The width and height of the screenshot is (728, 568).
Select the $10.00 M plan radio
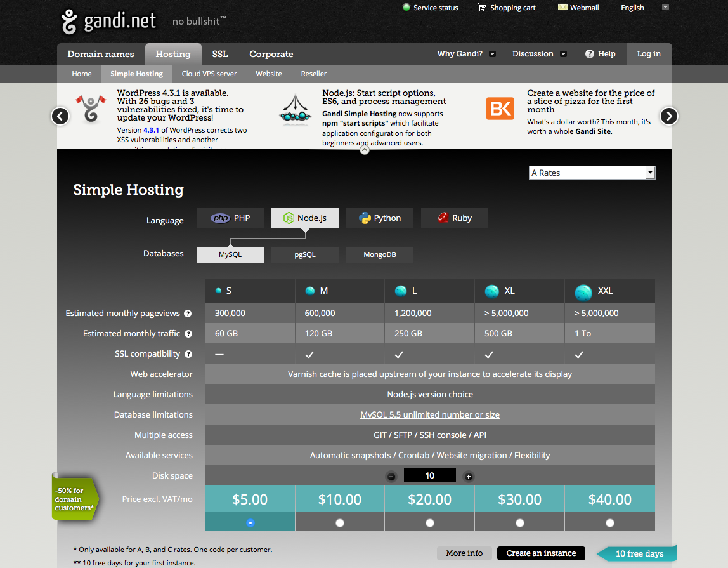(x=340, y=523)
